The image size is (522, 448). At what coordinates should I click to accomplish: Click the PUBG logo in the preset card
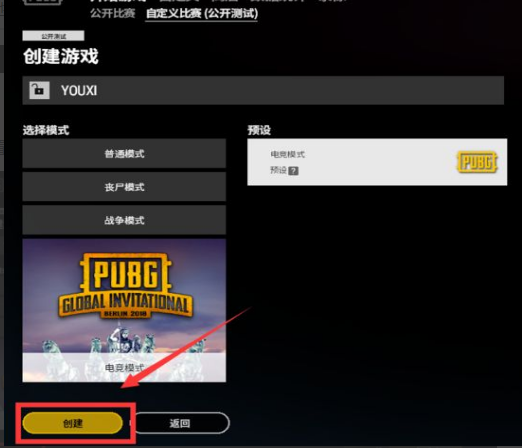pos(477,162)
